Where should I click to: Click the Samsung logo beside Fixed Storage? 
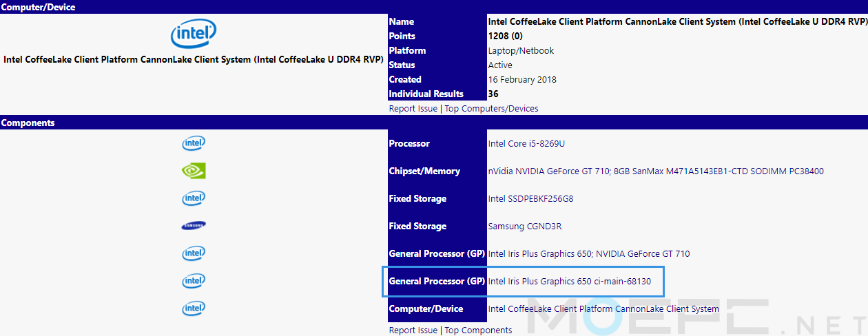pos(194,226)
